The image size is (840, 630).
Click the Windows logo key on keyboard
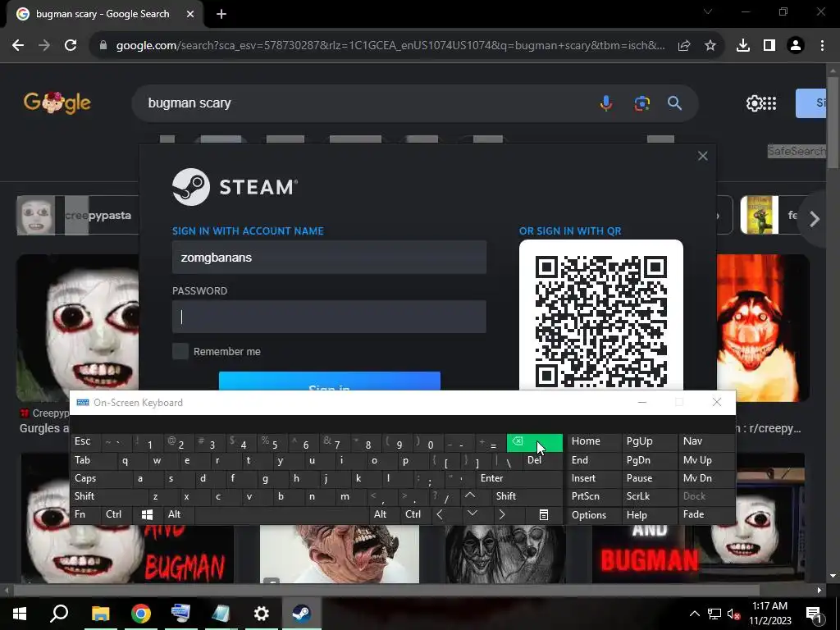pyautogui.click(x=148, y=515)
